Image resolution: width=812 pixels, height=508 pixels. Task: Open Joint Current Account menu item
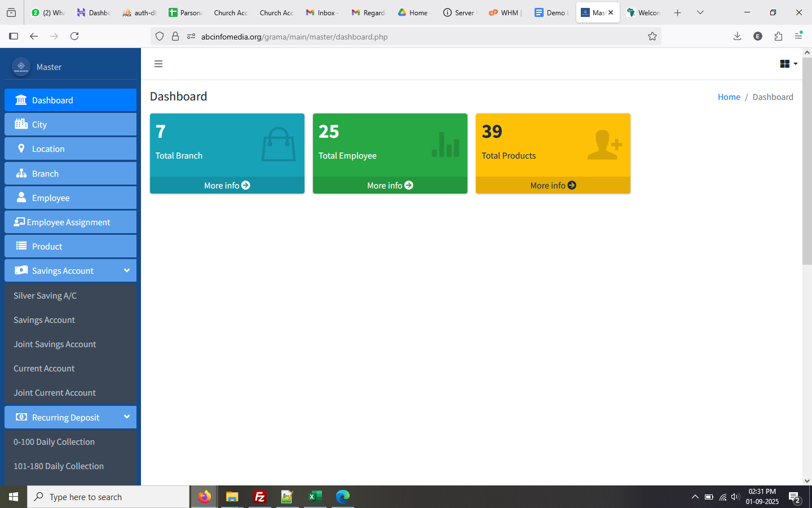[x=55, y=393]
